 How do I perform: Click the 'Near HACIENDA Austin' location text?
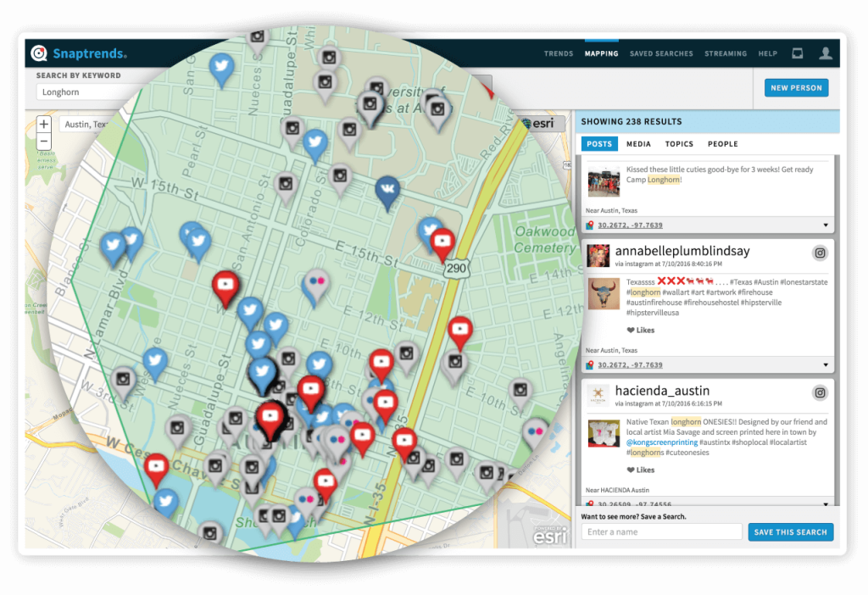(617, 490)
